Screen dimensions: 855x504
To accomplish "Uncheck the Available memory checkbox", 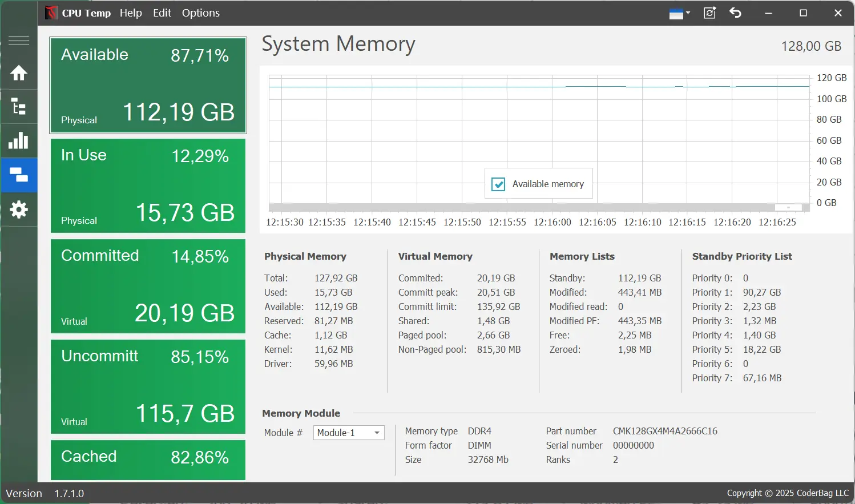I will click(498, 184).
